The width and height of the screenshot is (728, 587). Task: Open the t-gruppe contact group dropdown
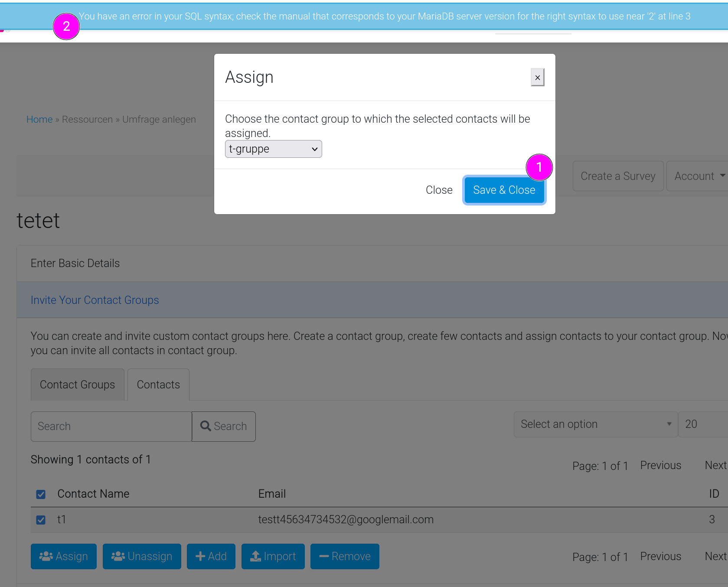tap(273, 149)
